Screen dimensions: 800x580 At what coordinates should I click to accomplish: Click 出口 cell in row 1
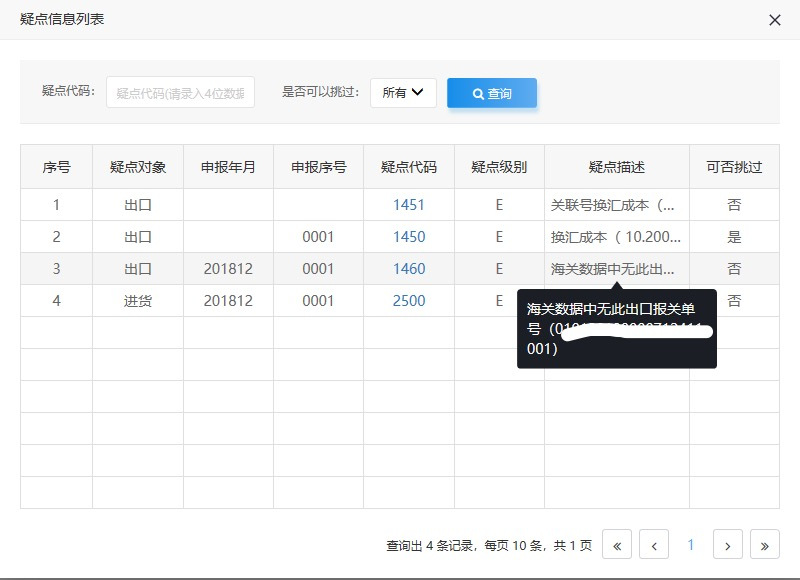pos(138,205)
